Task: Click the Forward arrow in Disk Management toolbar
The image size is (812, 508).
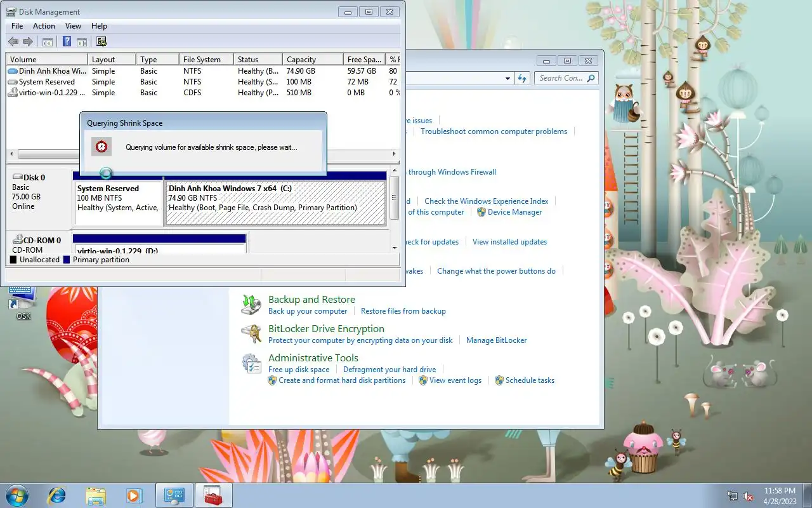Action: pos(27,42)
